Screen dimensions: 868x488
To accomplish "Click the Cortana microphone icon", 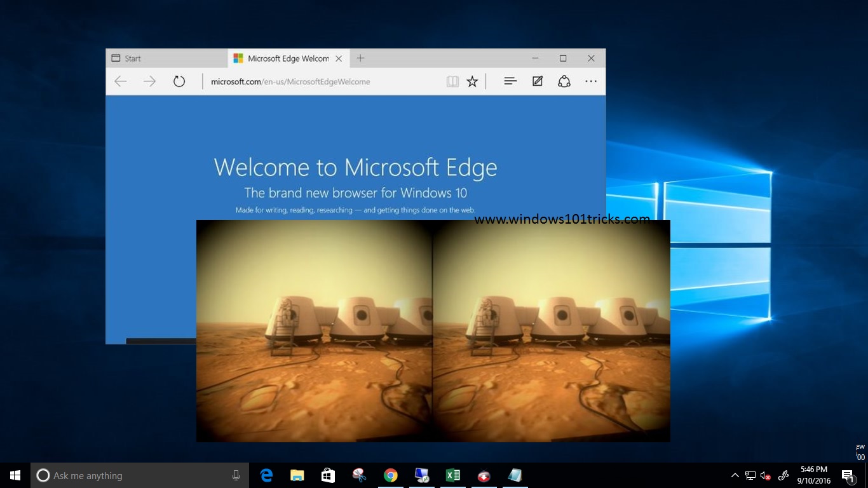I will tap(236, 475).
